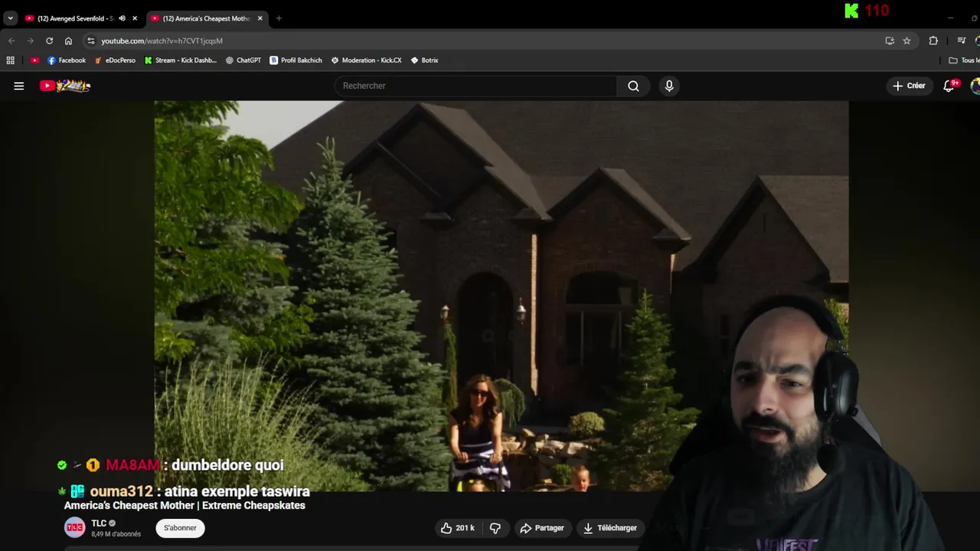This screenshot has height=551, width=980.
Task: Open media controls in browser toolbar
Action: click(x=962, y=41)
